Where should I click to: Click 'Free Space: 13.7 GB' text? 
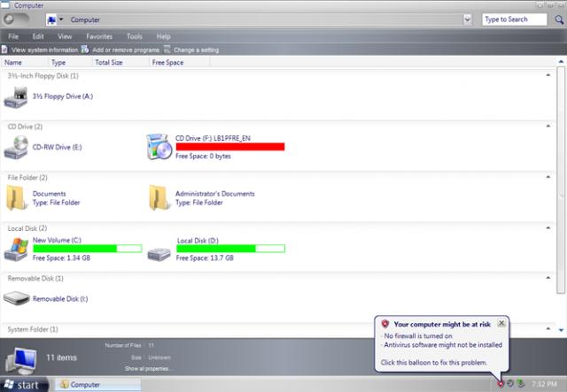(205, 258)
